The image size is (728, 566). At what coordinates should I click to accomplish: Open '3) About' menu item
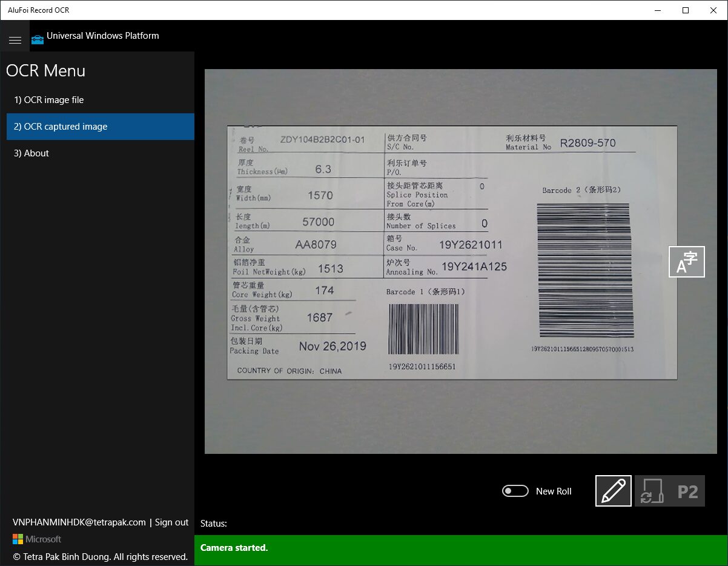(x=101, y=153)
